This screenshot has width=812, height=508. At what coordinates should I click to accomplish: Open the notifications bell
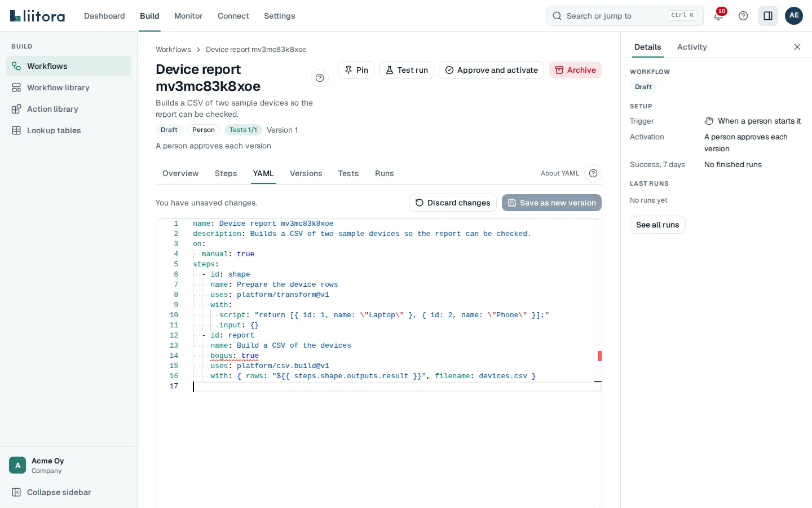(718, 16)
